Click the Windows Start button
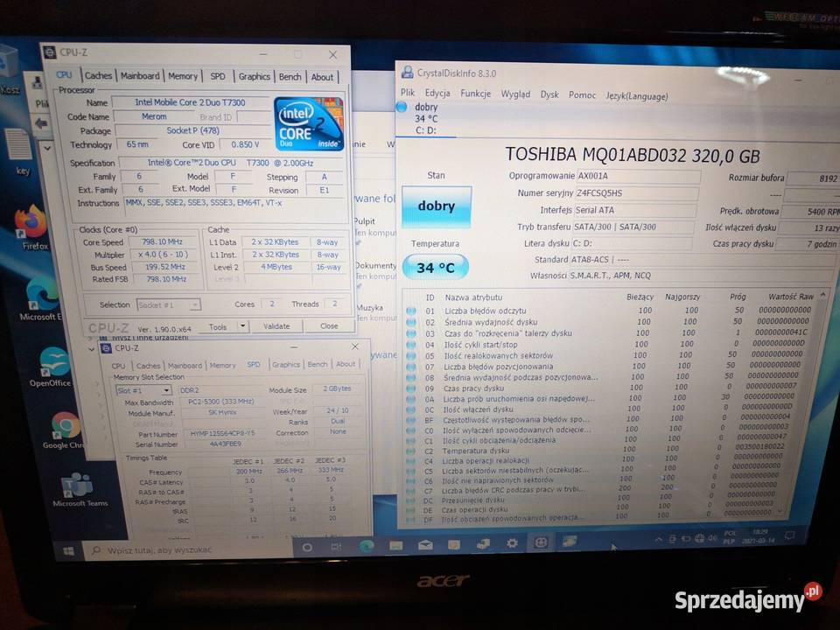840x630 pixels. click(x=68, y=550)
